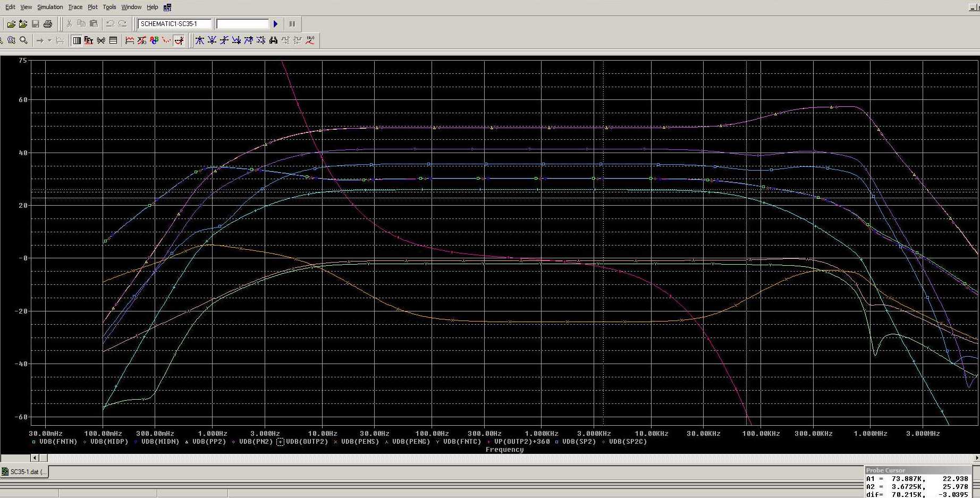Toggle the Mark Data Points icon

click(166, 40)
